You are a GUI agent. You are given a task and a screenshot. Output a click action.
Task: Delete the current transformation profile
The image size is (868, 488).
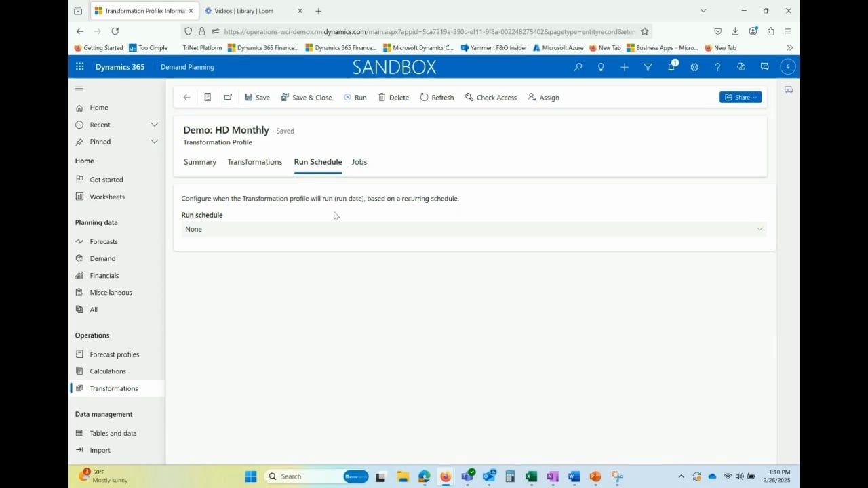393,97
